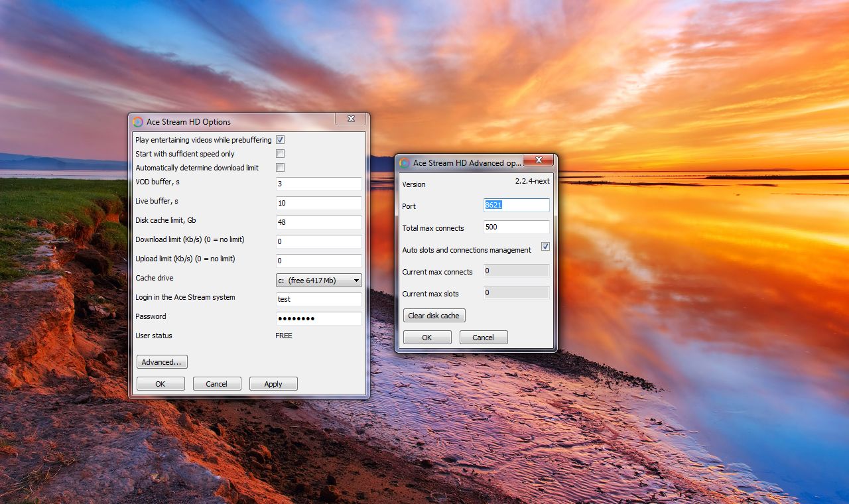Check Automatically determine download limit
Screen dimensions: 849x504
tap(280, 168)
